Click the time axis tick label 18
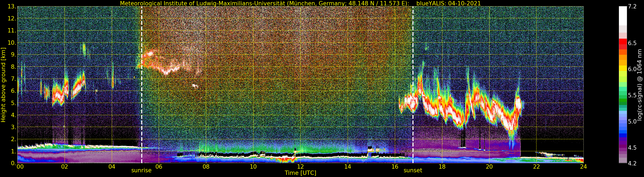Screen dimensions: 644x177 442,166
